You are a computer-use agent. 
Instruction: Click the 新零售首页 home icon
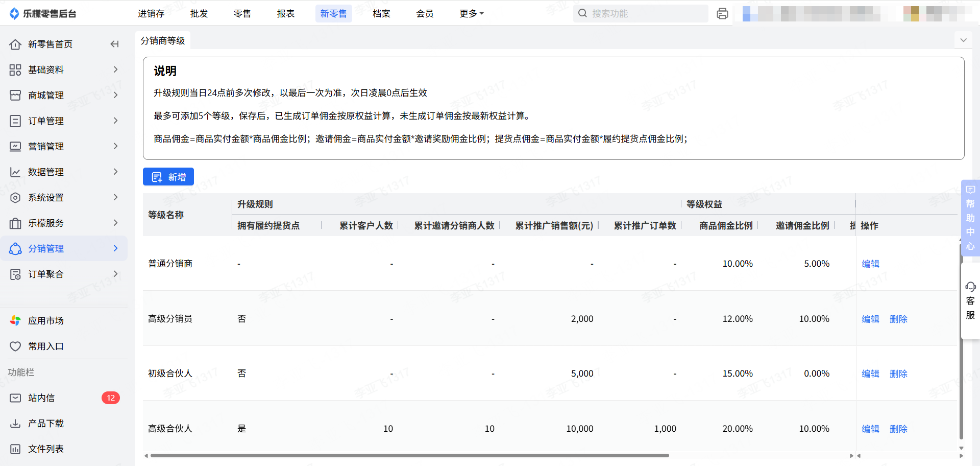[x=15, y=44]
